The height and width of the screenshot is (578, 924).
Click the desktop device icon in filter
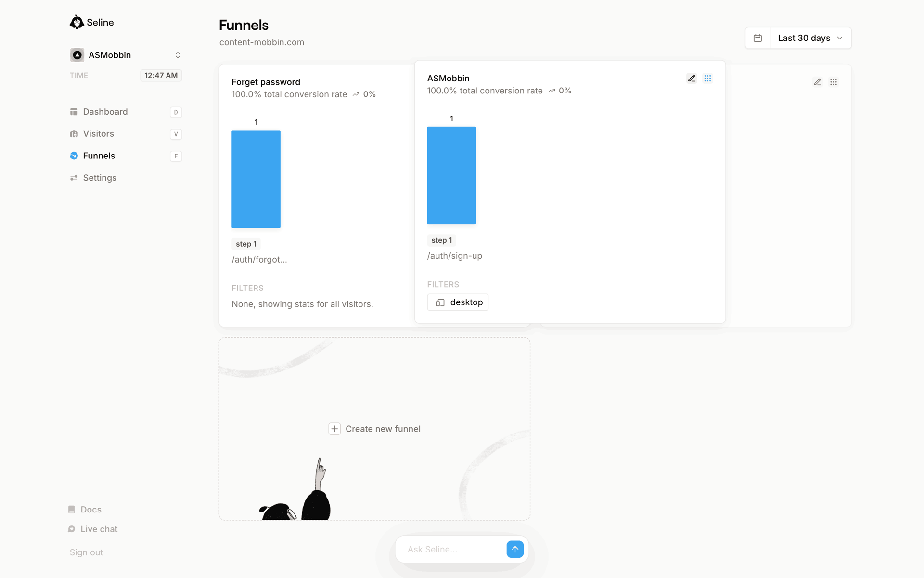[440, 302]
